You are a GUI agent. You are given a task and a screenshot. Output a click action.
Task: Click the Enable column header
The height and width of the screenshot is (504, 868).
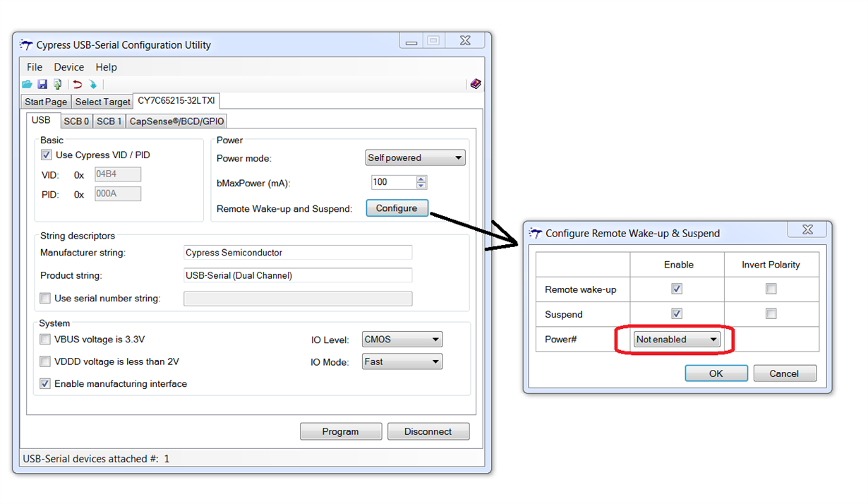coord(678,265)
